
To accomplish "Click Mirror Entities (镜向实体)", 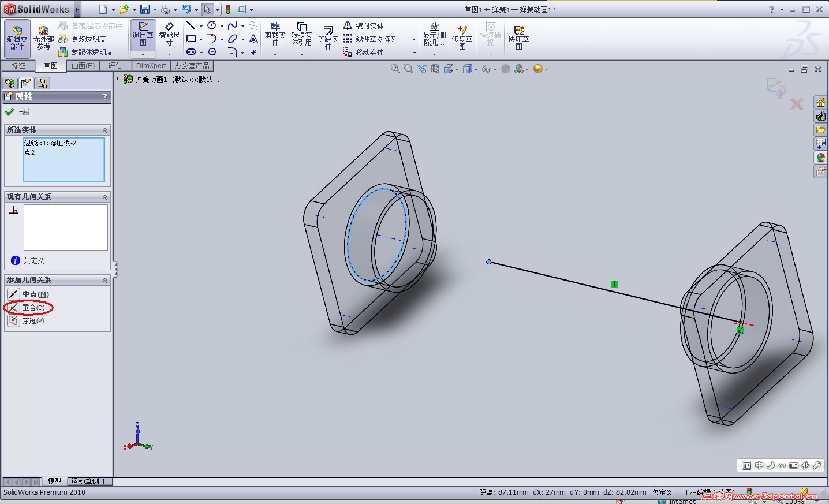I will (x=364, y=25).
